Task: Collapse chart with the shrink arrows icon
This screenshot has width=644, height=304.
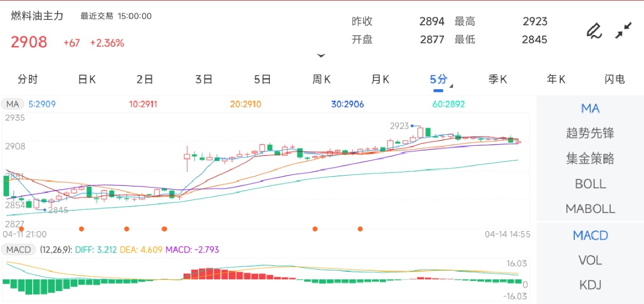Action: point(623,31)
